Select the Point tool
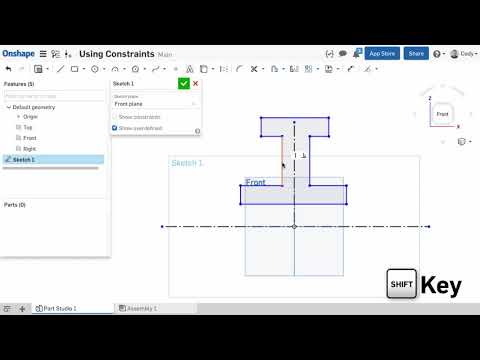Image resolution: width=480 pixels, height=360 pixels. click(x=176, y=69)
